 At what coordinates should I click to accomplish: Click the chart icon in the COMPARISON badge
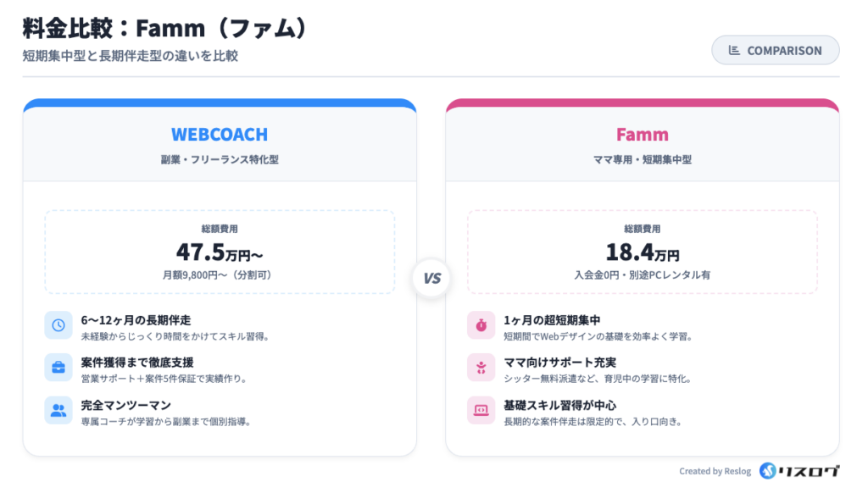point(734,51)
